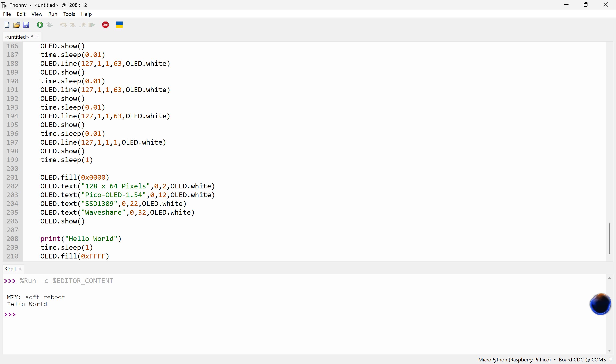Run current script with the green play button
Screen dimensions: 616x364
pos(40,25)
